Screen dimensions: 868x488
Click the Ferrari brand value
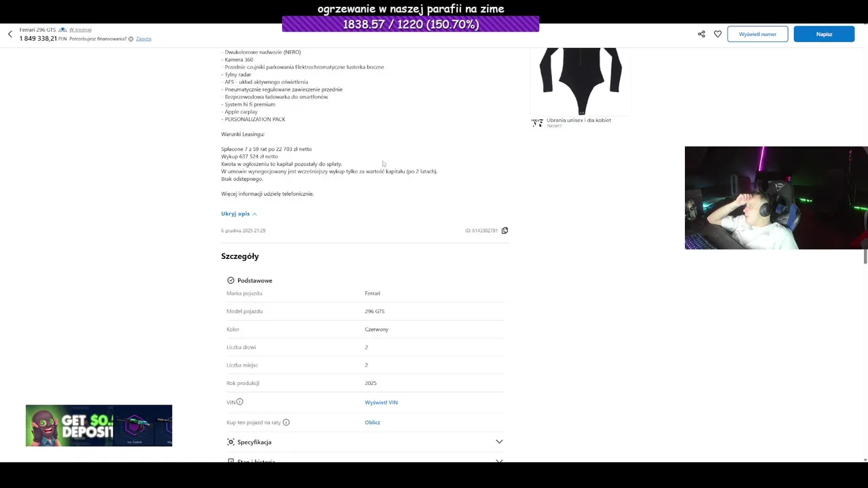[372, 293]
